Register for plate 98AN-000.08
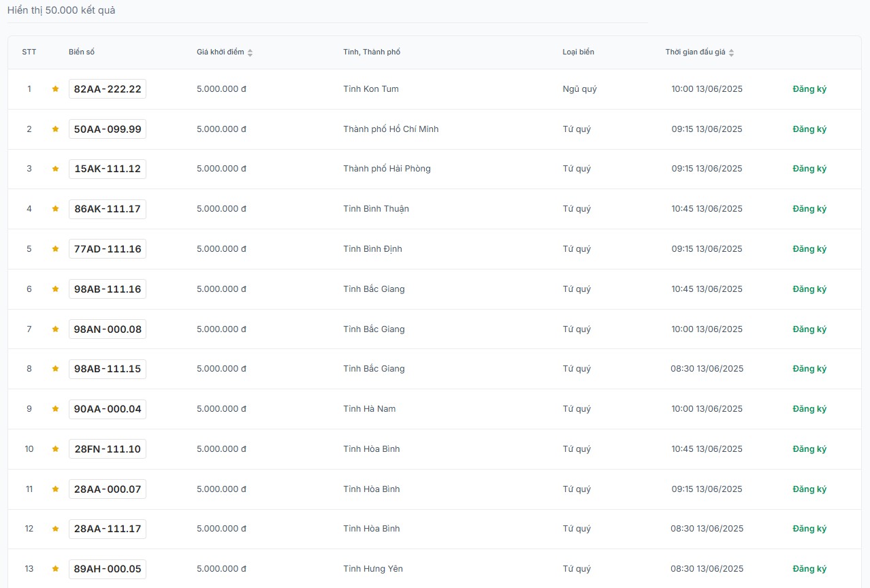This screenshot has width=870, height=588. tap(809, 329)
